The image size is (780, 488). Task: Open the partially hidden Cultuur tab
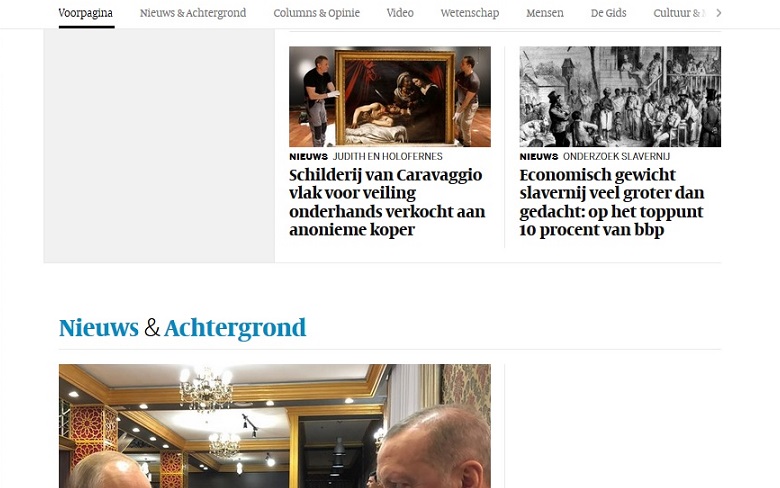pyautogui.click(x=680, y=13)
